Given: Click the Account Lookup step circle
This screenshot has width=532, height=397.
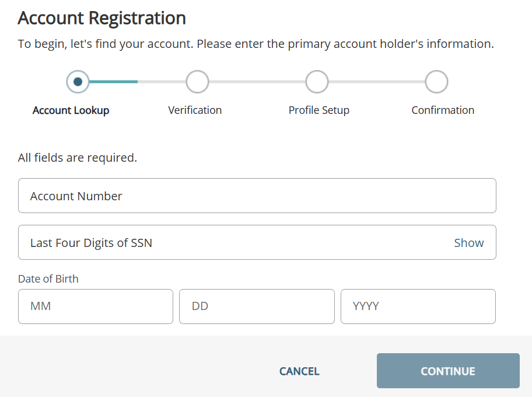Looking at the screenshot, I should tap(78, 82).
